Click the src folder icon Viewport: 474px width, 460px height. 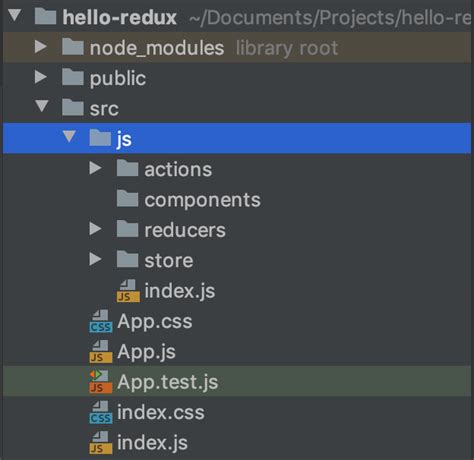coord(73,107)
